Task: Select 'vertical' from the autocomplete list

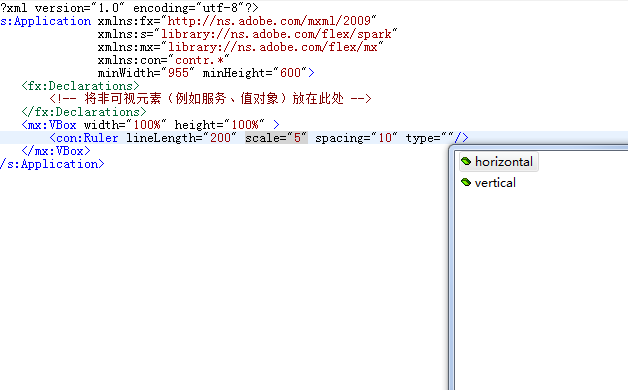Action: tap(495, 183)
